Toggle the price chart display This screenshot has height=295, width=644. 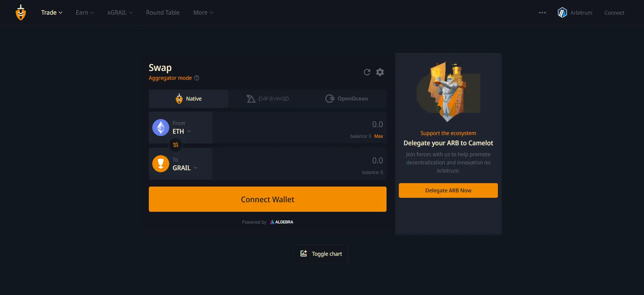coord(320,254)
